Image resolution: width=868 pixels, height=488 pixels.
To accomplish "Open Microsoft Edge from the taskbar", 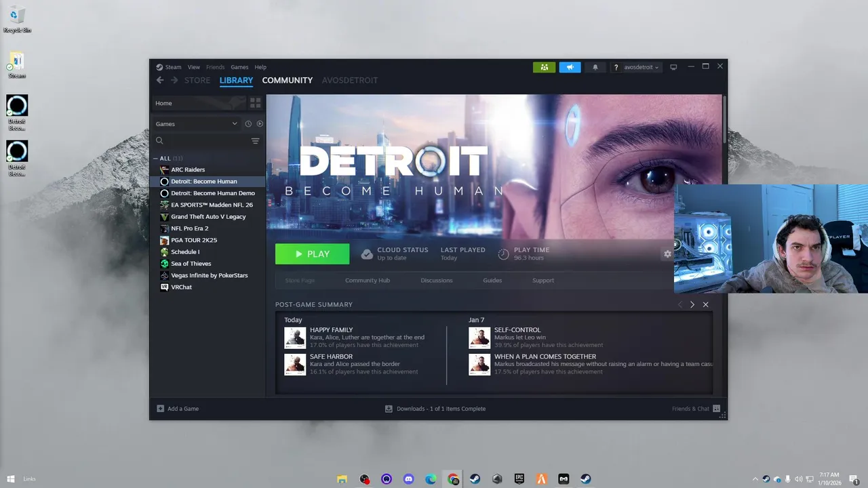I will tap(431, 479).
